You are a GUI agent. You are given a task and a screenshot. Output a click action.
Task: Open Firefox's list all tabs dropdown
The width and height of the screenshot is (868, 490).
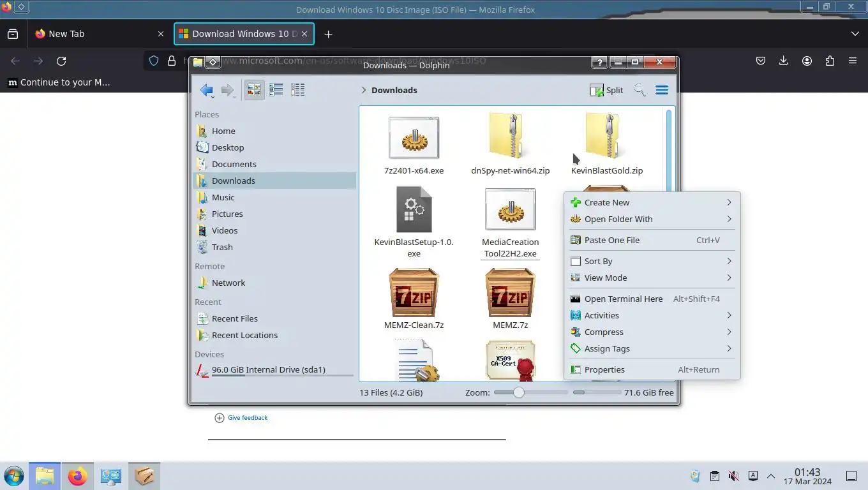coord(855,34)
